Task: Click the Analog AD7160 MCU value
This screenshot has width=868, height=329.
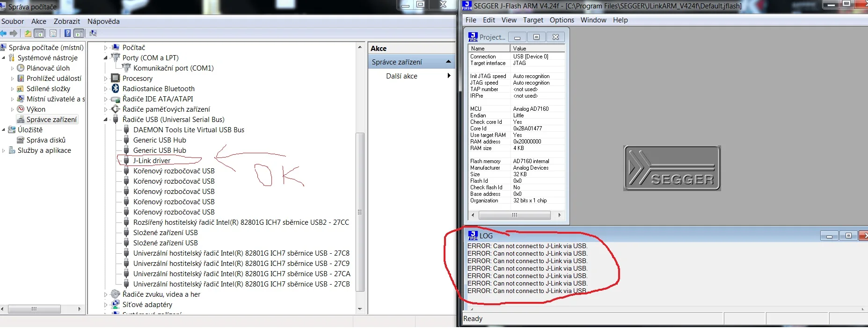Action: click(x=531, y=108)
